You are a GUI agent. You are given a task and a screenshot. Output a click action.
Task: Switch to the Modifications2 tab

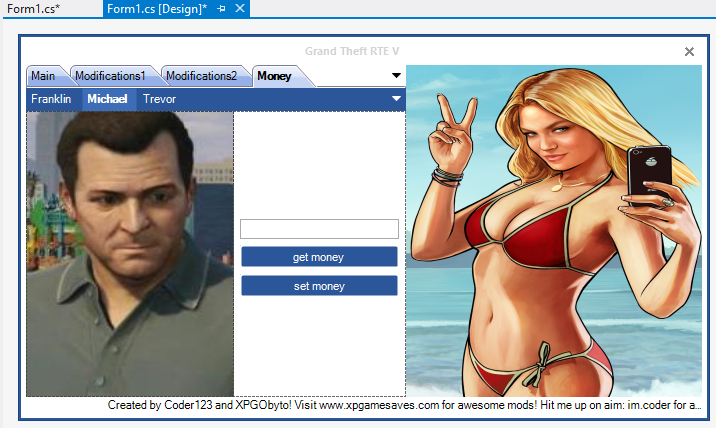201,76
